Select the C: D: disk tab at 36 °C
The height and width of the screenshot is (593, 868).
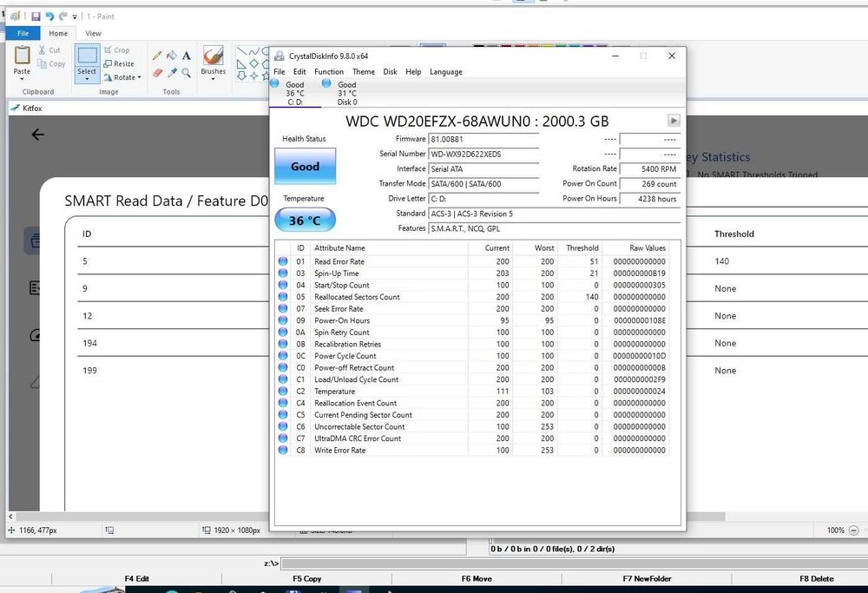(294, 93)
